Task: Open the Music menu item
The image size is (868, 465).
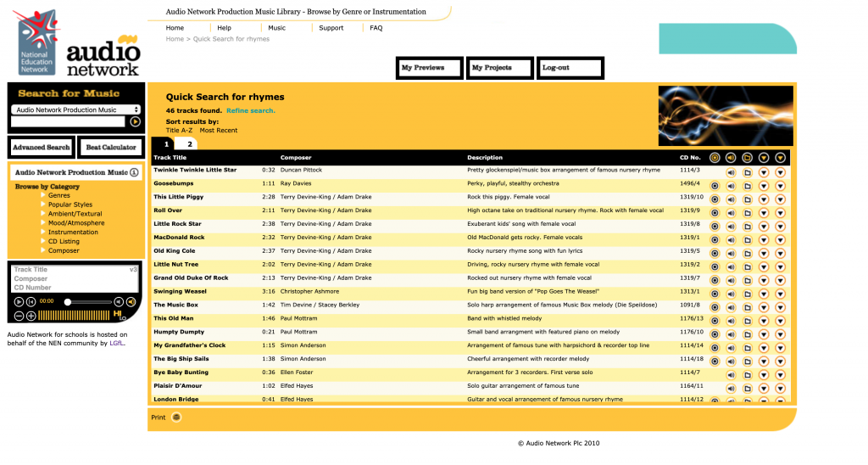Action: pyautogui.click(x=277, y=28)
